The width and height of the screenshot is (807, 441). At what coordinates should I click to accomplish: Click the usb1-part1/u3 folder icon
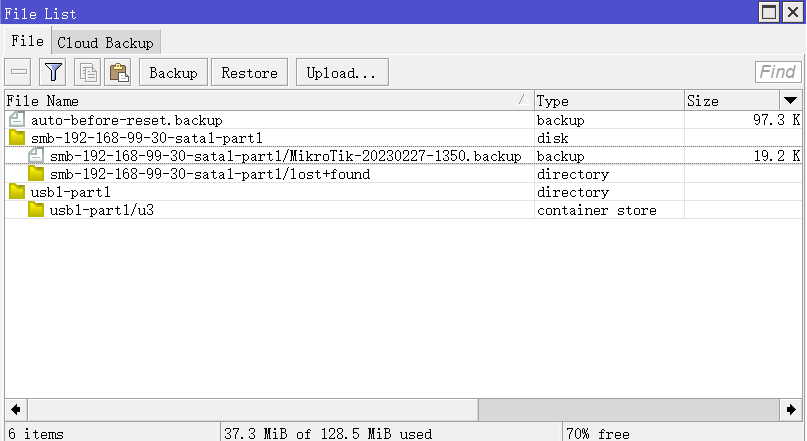pos(36,210)
